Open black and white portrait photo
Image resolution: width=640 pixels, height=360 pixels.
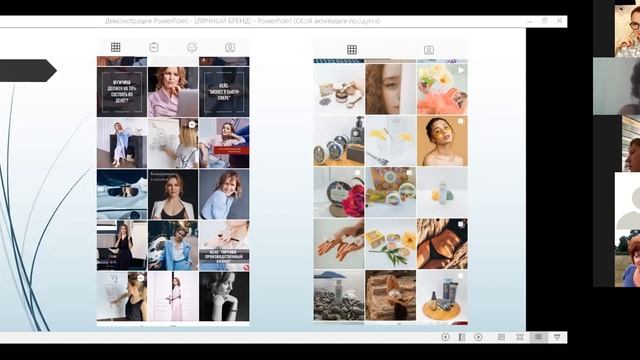click(x=224, y=296)
